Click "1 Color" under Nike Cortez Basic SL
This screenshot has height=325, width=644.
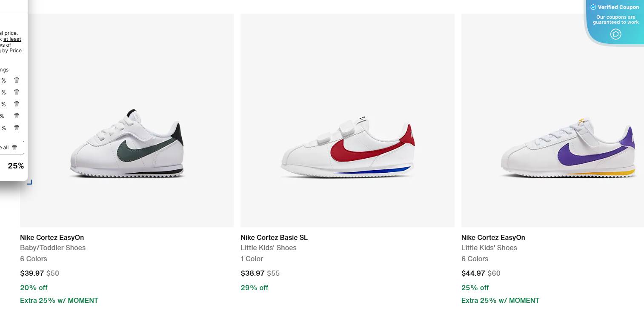[252, 259]
